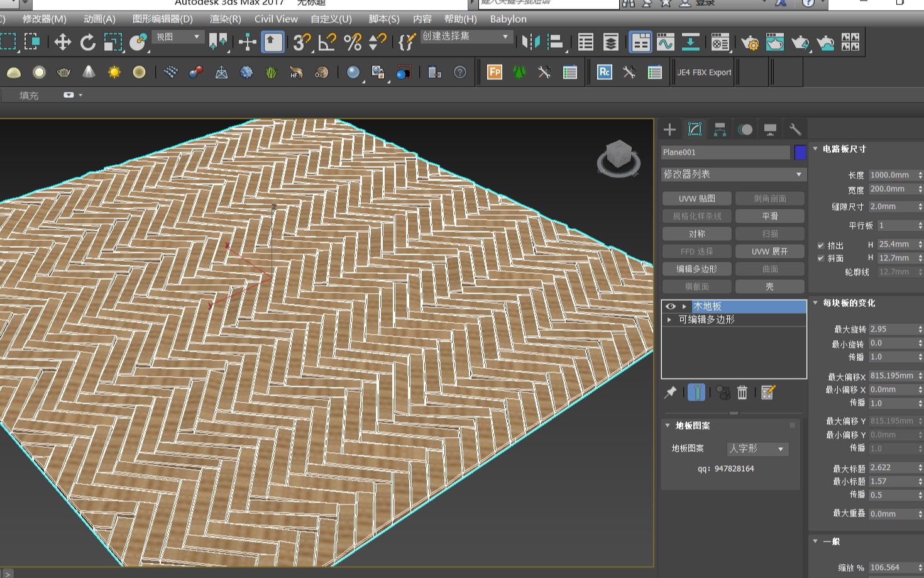Screen dimensions: 924x578
Task: Open the Modify panel tab
Action: [x=695, y=130]
